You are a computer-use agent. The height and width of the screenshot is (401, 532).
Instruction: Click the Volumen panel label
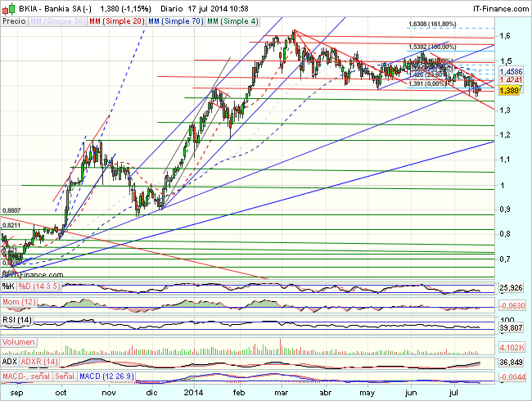pos(20,340)
